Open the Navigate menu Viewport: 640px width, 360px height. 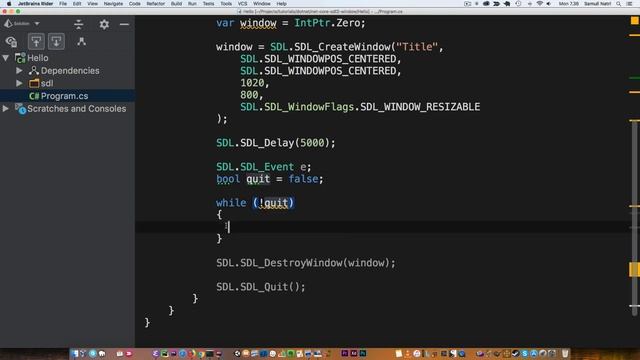click(113, 4)
